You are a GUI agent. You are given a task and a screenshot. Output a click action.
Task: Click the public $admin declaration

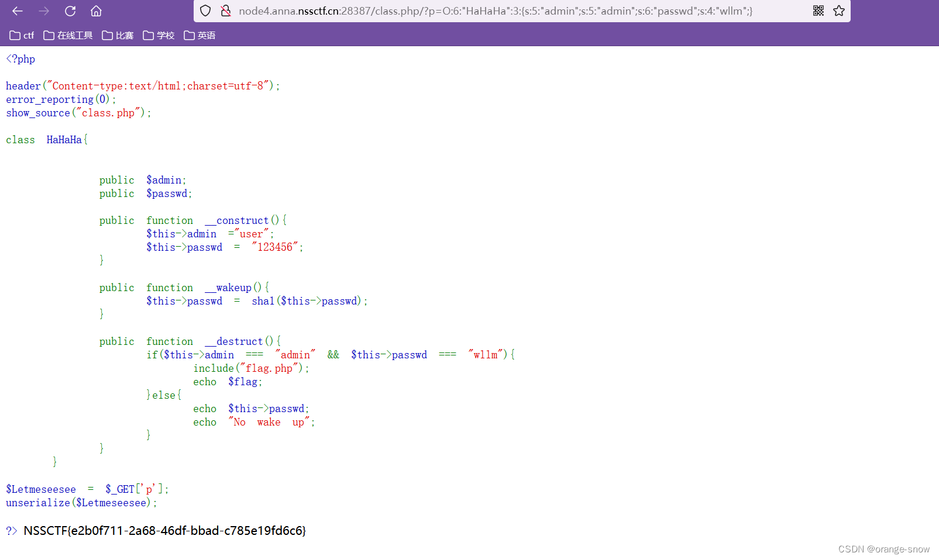tap(143, 180)
